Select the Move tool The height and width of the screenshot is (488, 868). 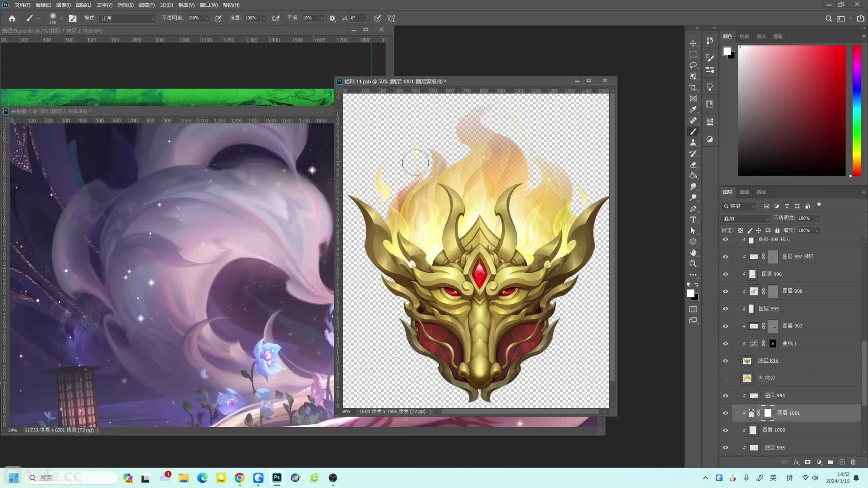[693, 43]
